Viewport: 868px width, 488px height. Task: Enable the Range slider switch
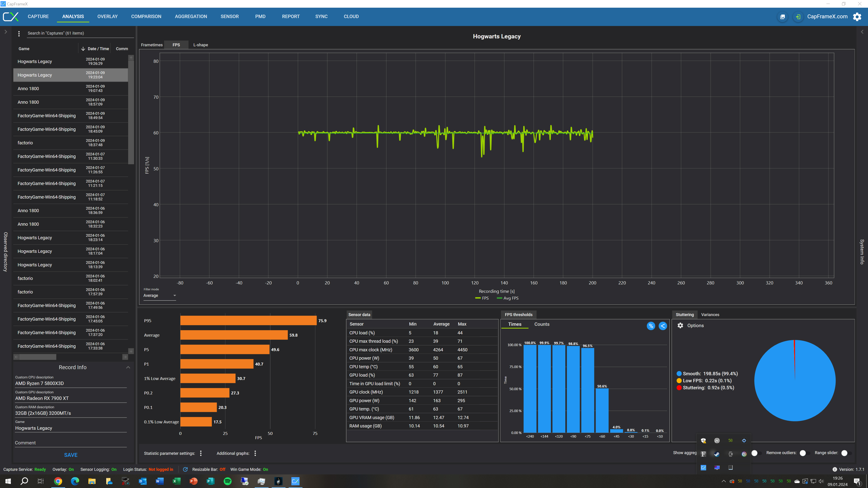click(846, 453)
